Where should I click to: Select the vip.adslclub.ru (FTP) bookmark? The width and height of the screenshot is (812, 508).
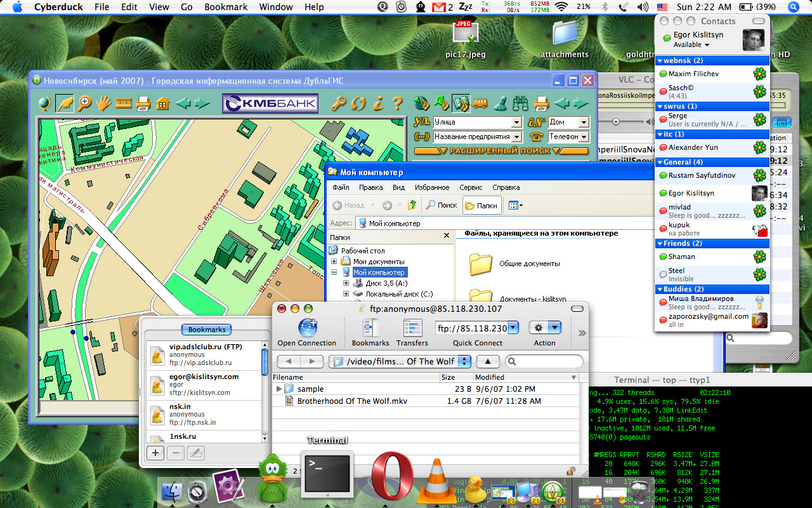tap(204, 355)
